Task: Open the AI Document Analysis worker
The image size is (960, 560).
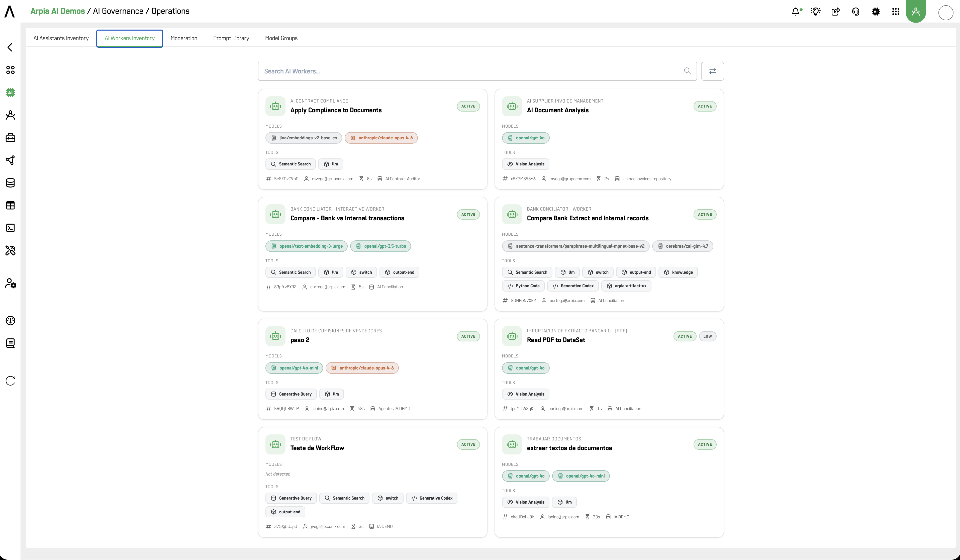Action: click(x=557, y=110)
